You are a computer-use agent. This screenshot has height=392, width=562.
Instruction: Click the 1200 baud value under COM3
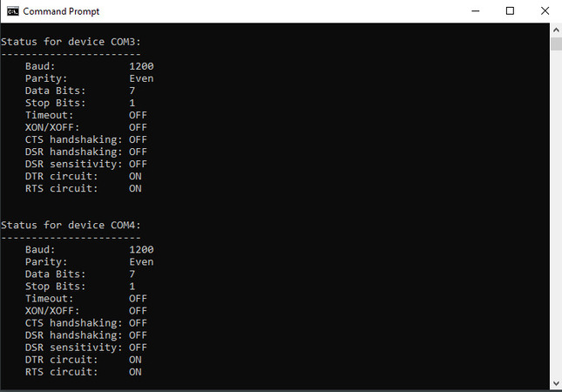tap(141, 66)
